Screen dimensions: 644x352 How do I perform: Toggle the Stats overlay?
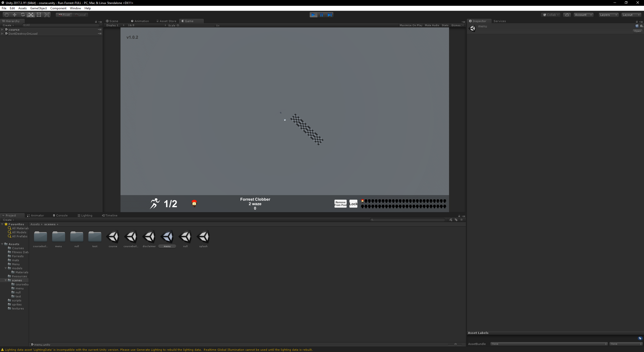(445, 25)
